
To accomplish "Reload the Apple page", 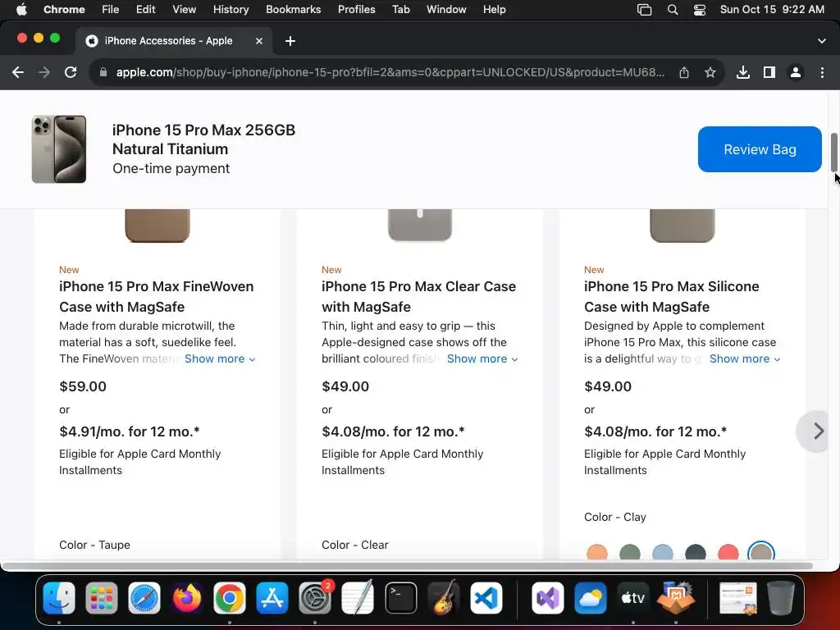I will pos(71,72).
